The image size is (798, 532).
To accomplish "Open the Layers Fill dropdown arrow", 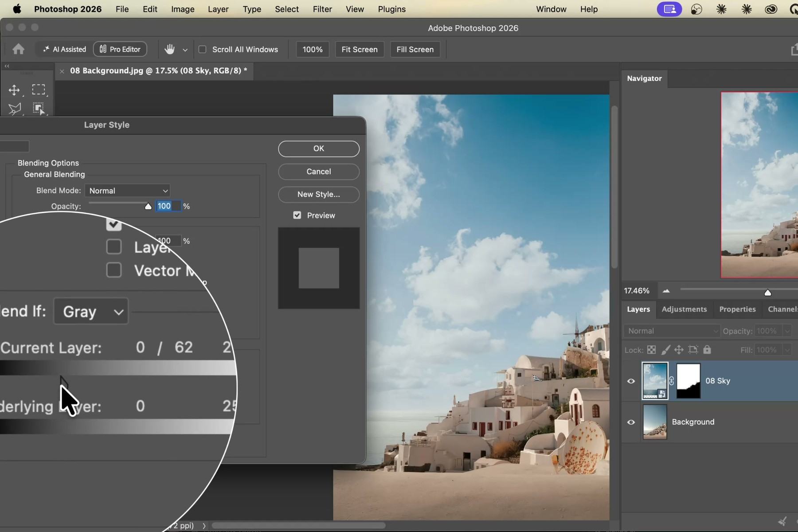I will [x=787, y=350].
